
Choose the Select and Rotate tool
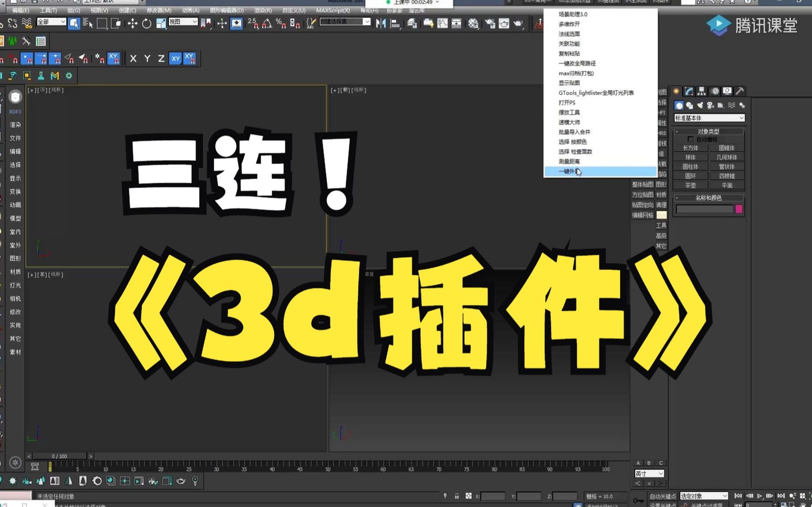(x=146, y=24)
